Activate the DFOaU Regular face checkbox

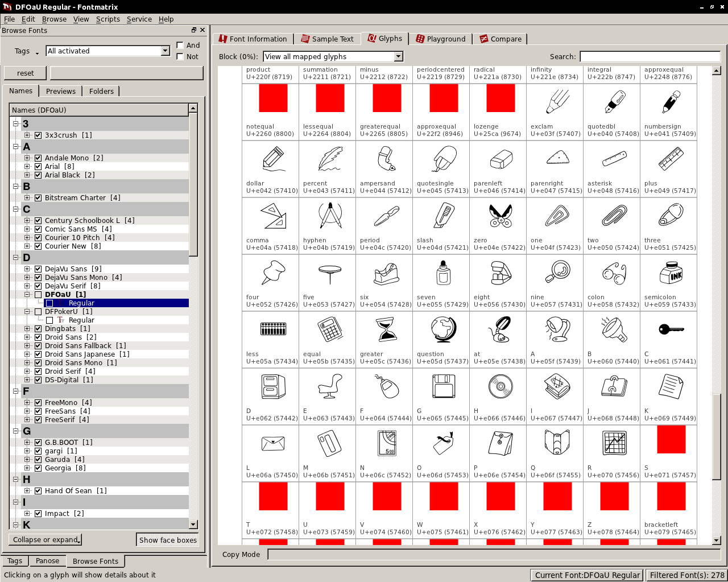coord(49,303)
